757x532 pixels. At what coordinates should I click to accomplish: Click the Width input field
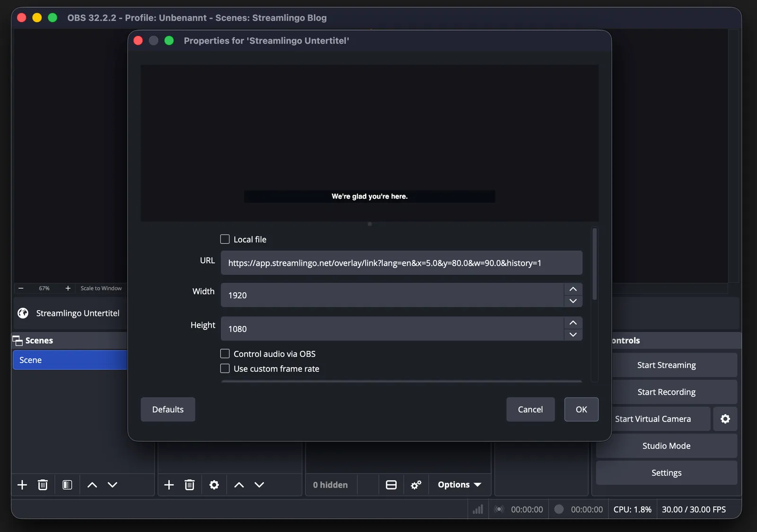tap(392, 295)
